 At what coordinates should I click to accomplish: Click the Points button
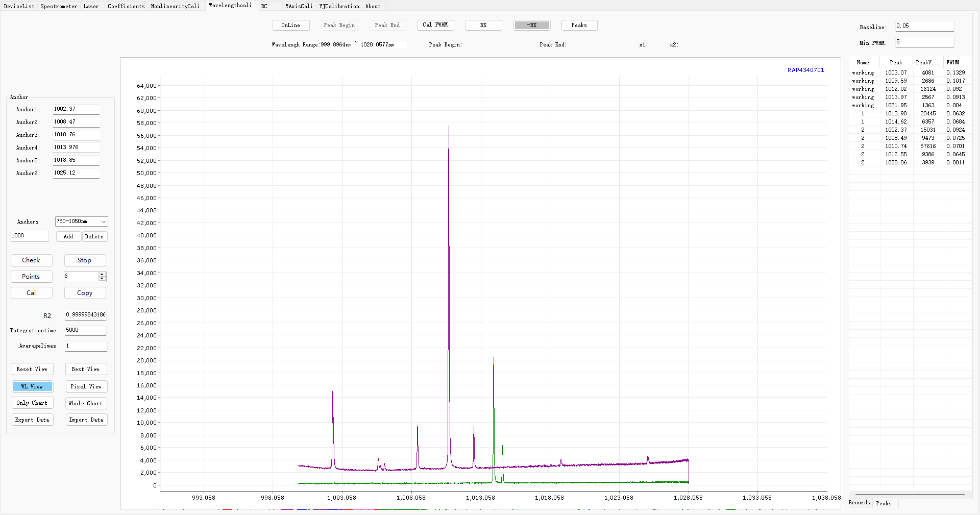point(32,277)
